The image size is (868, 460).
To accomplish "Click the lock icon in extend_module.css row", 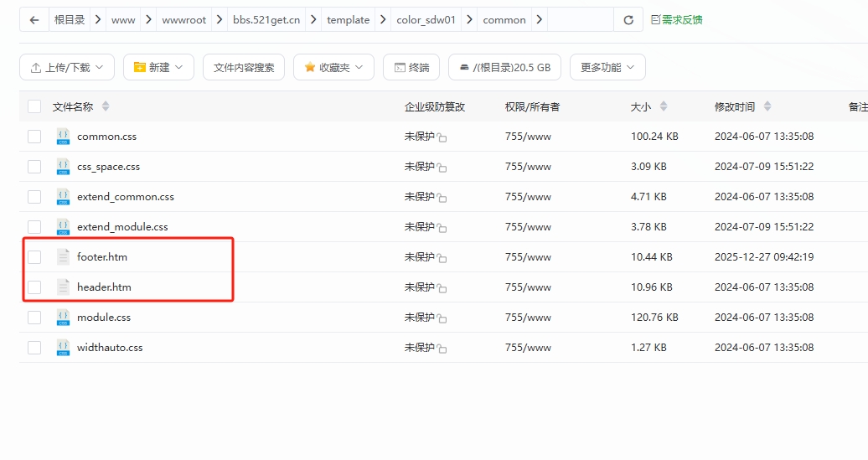I will coord(442,228).
